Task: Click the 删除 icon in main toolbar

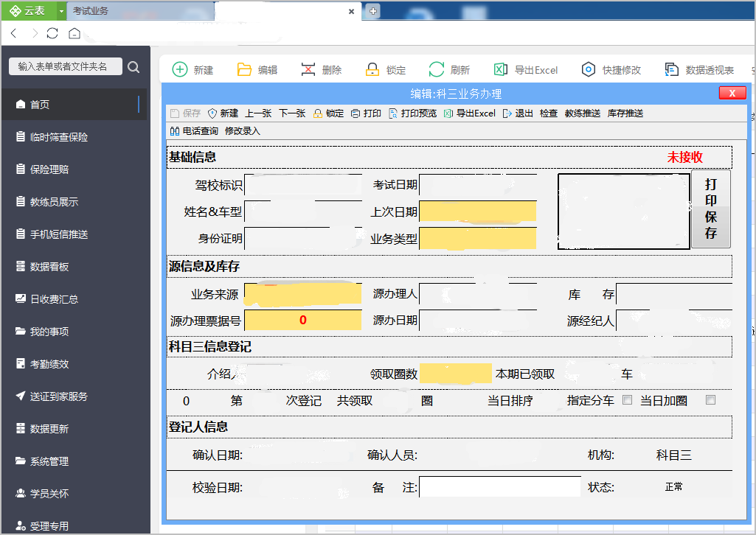Action: tap(308, 69)
